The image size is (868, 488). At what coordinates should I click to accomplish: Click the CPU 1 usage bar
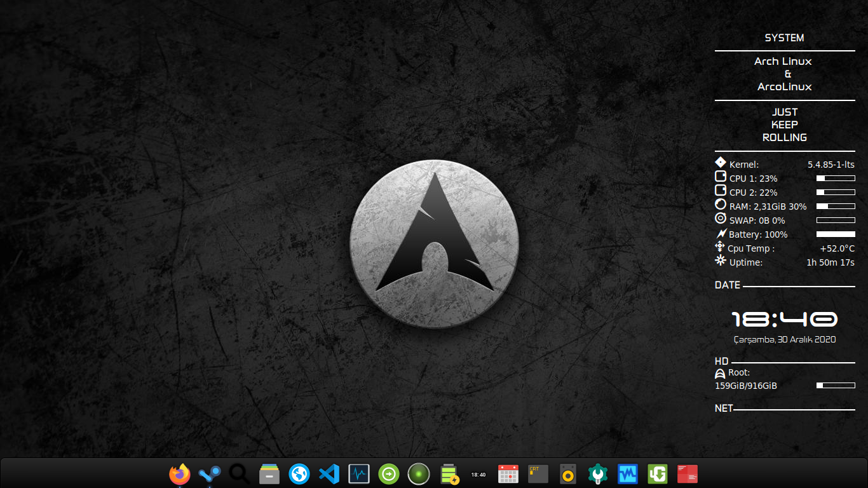pyautogui.click(x=836, y=179)
